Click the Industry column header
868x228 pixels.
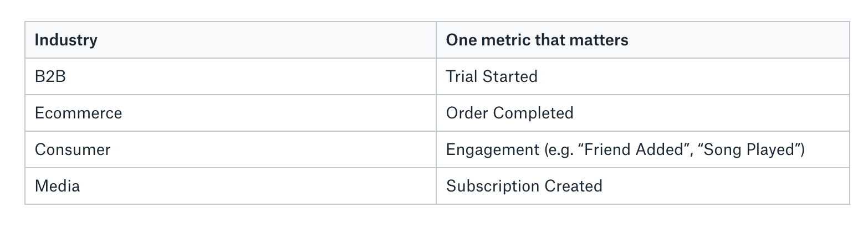coord(65,40)
